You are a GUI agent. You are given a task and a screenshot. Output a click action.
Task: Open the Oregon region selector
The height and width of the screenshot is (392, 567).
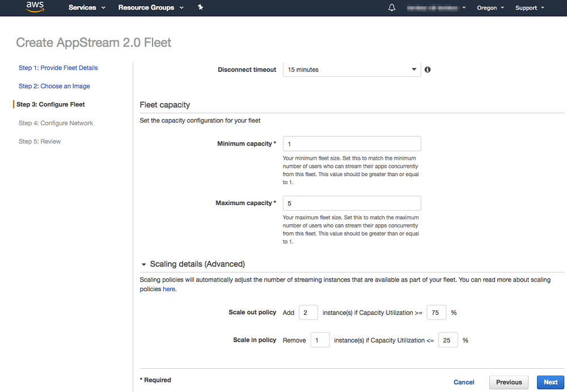point(490,7)
